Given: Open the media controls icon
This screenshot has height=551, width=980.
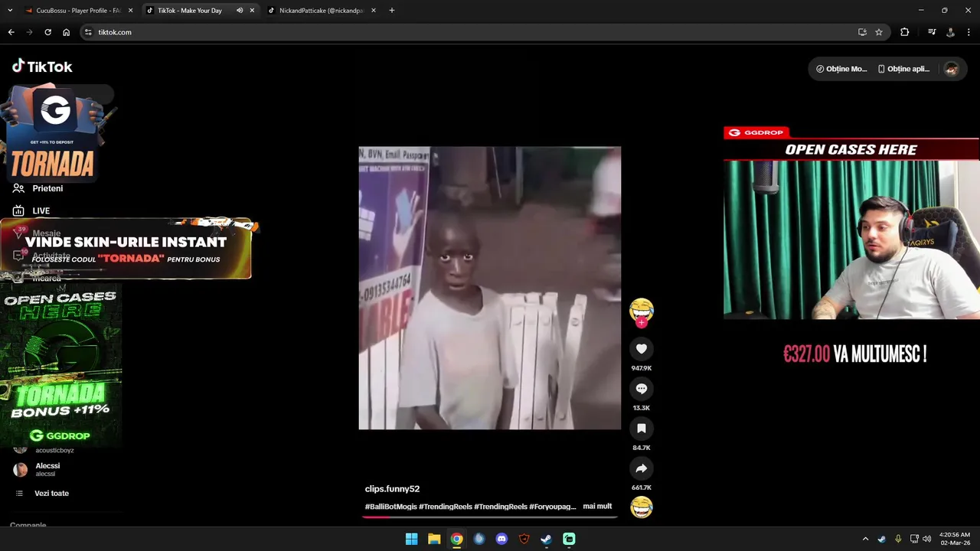Looking at the screenshot, I should 932,32.
